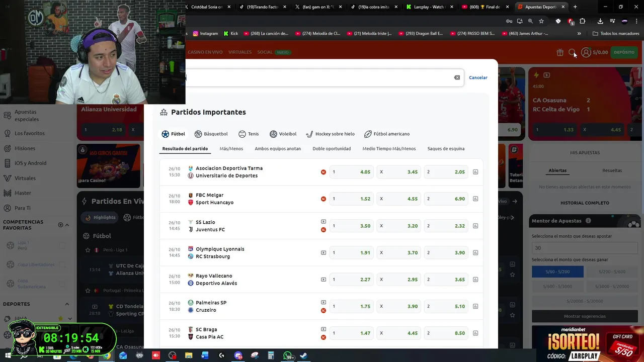Bookmark this page with star icon
The width and height of the screenshot is (644, 362).
(541, 21)
